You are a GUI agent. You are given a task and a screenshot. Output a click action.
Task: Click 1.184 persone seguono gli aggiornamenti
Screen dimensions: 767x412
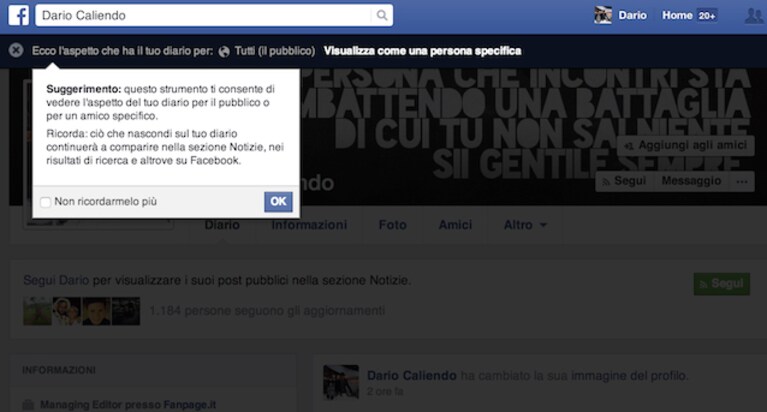[267, 311]
